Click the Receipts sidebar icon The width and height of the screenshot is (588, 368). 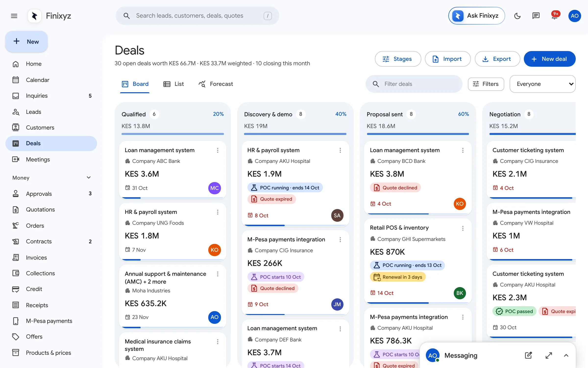pos(16,305)
